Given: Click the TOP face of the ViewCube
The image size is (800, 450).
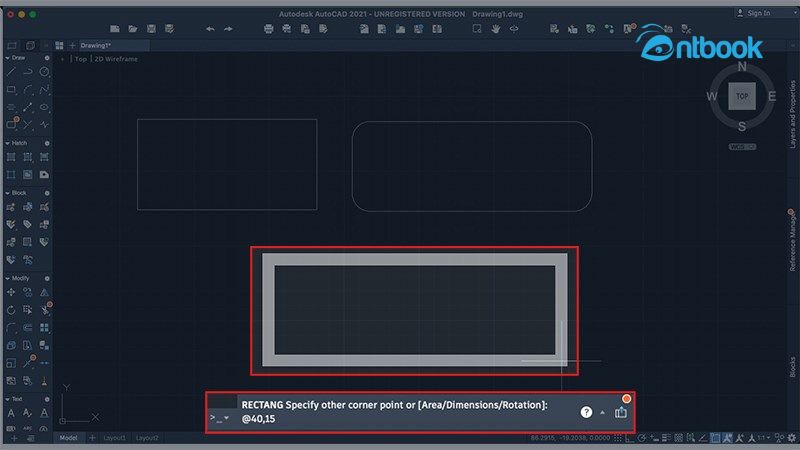Looking at the screenshot, I should [x=741, y=96].
